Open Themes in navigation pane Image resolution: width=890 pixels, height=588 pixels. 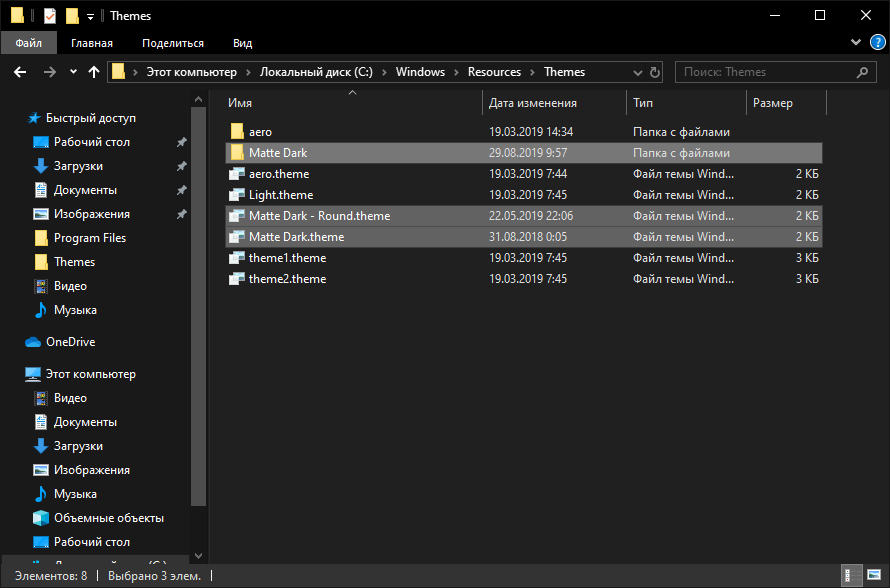(74, 262)
